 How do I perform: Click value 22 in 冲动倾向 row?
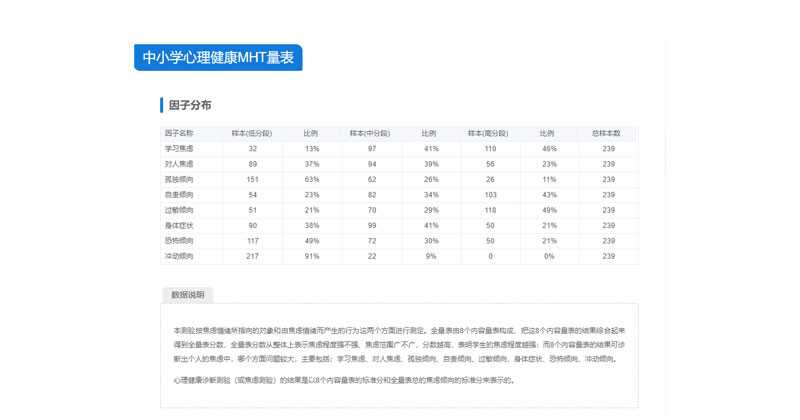pyautogui.click(x=372, y=256)
